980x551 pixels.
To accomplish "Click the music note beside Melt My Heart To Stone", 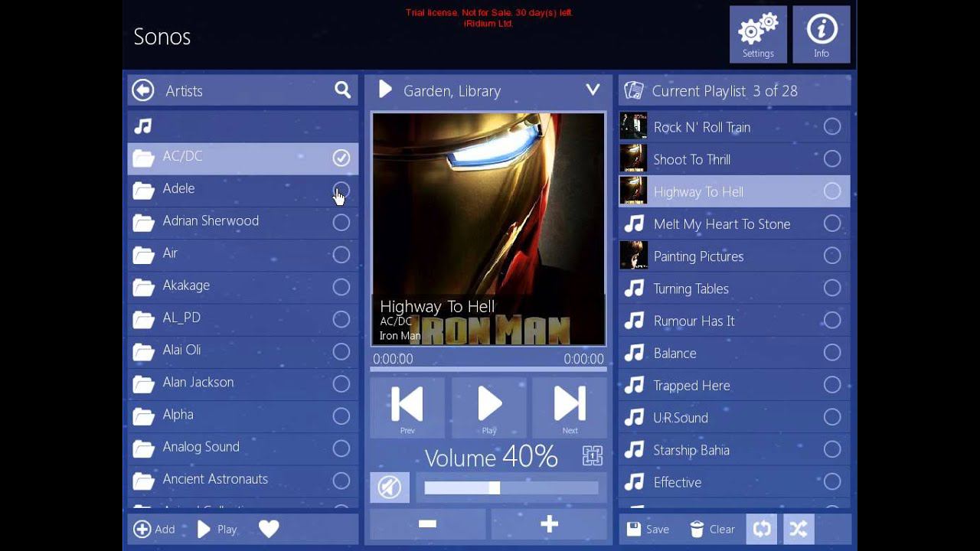I will [634, 223].
